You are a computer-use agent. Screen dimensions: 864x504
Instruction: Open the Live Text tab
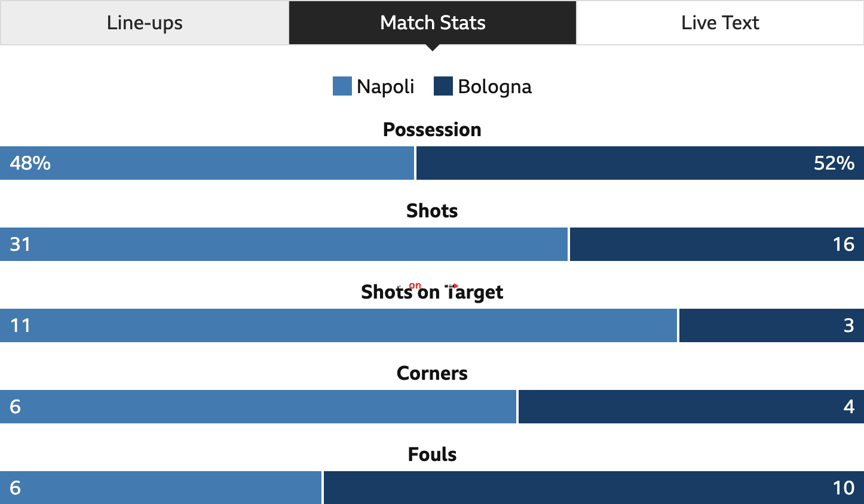[x=720, y=23]
